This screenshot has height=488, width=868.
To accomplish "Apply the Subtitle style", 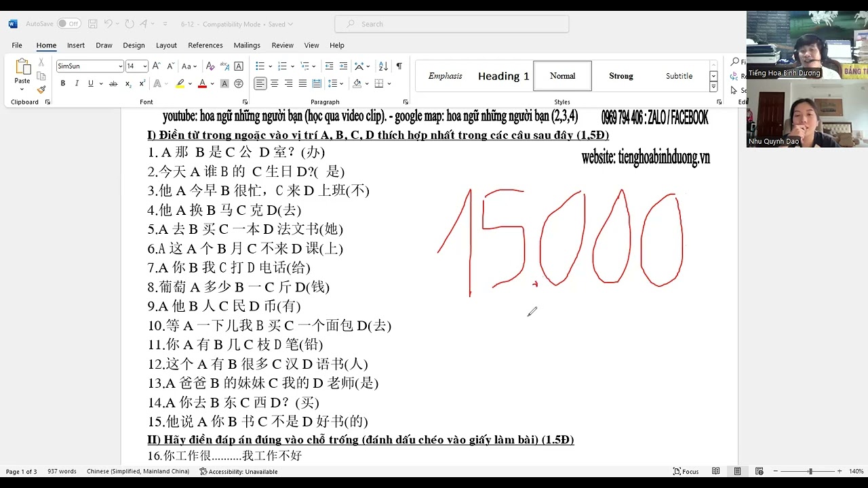I will coord(679,76).
